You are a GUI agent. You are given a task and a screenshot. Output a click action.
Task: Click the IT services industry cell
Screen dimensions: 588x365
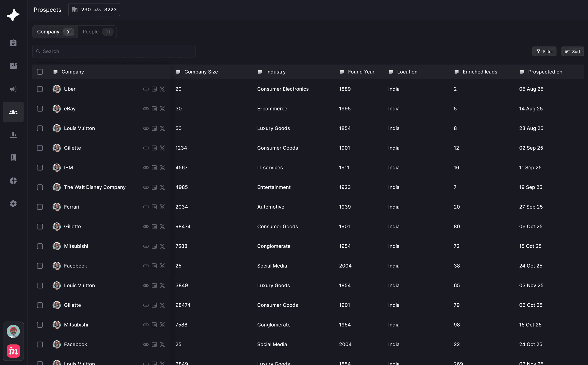click(x=270, y=168)
